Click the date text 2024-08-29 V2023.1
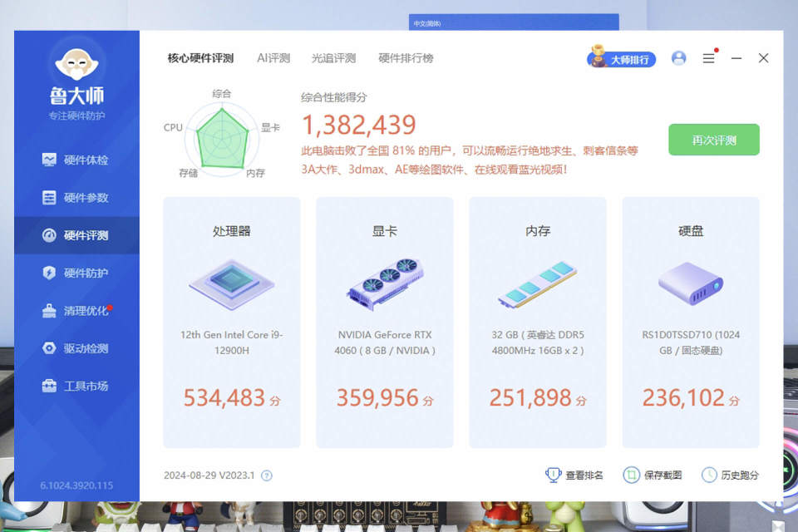The height and width of the screenshot is (532, 798). 209,475
